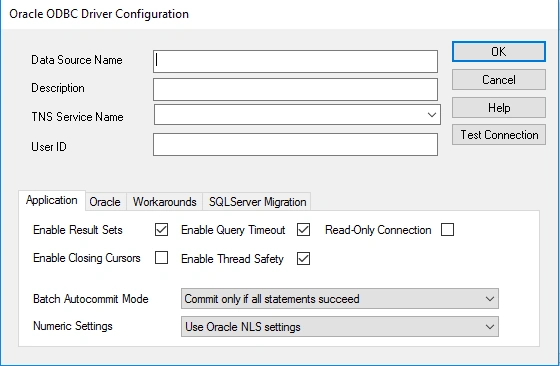
Task: Switch to the Application tab
Action: [x=52, y=200]
